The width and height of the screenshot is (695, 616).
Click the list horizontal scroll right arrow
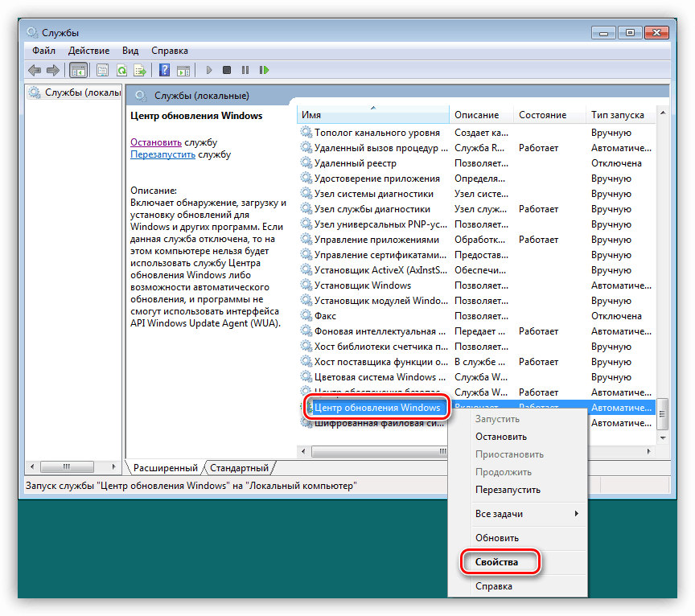[x=649, y=451]
